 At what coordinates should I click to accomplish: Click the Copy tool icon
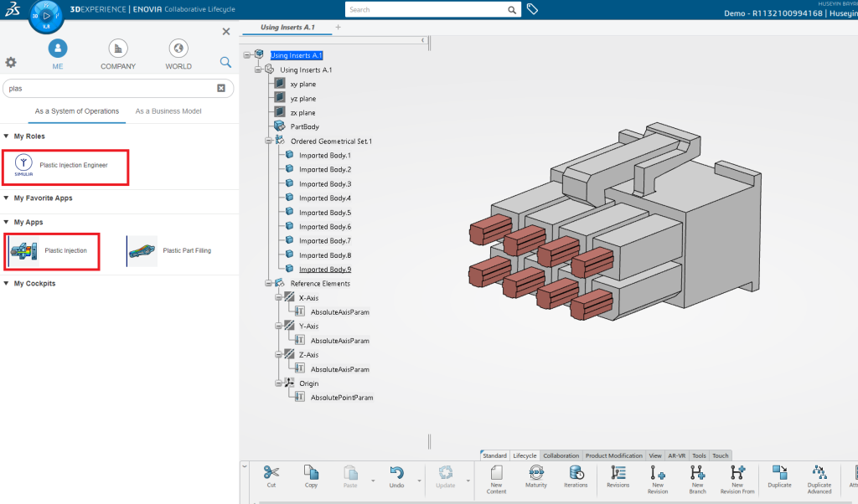pos(311,473)
